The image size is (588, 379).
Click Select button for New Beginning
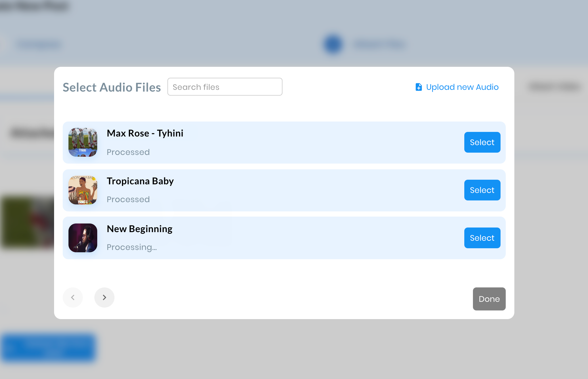(x=482, y=237)
